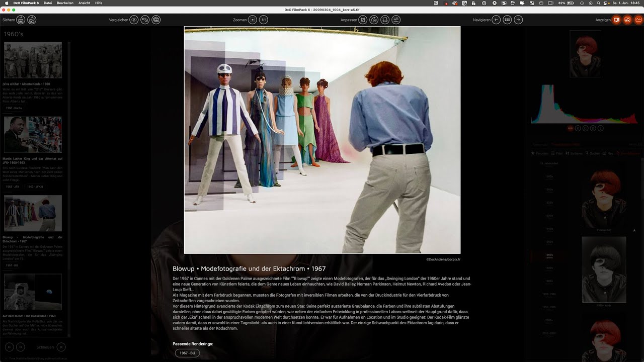Open the Sortieren sort option
Screen dimensions: 644x362
(574, 153)
